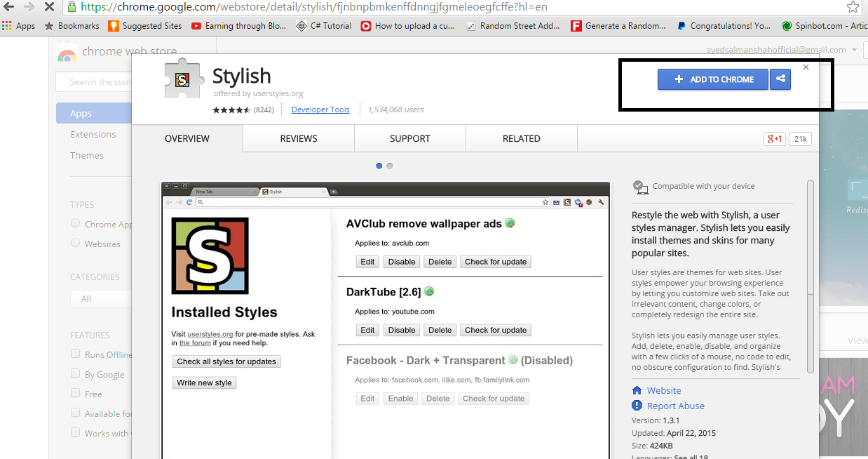868x459 pixels.
Task: Click the Size: 424KB text
Action: pyautogui.click(x=652, y=445)
